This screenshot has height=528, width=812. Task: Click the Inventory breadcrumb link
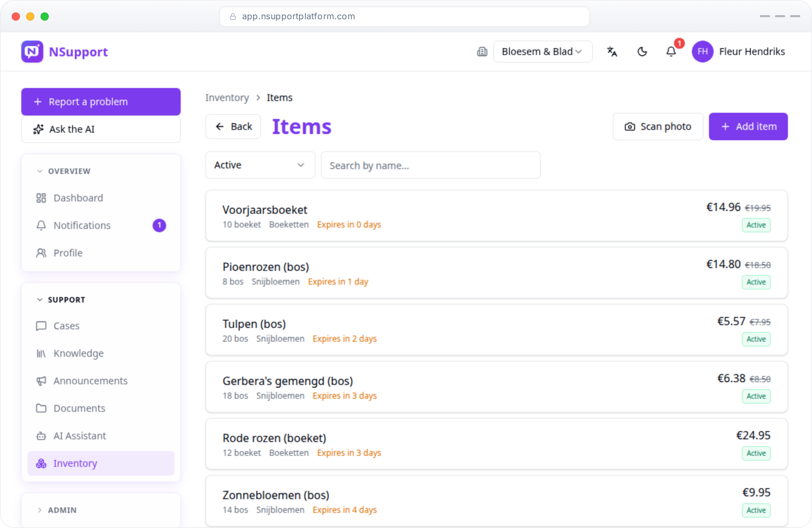(x=227, y=98)
